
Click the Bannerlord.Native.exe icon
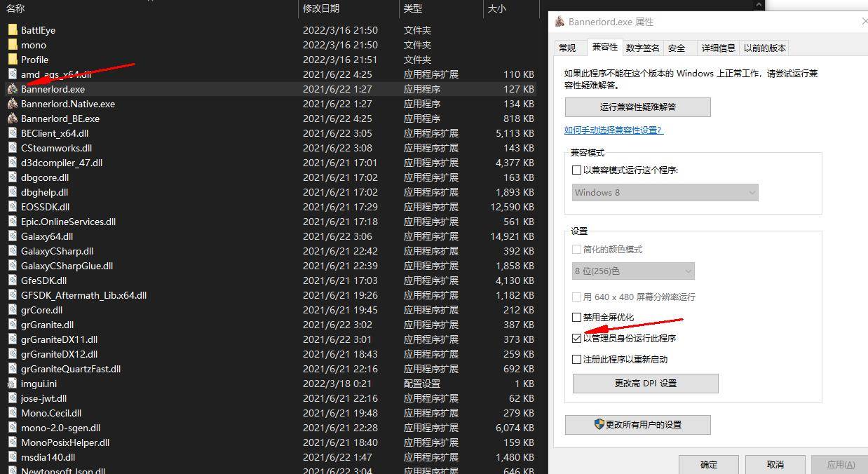tap(13, 104)
